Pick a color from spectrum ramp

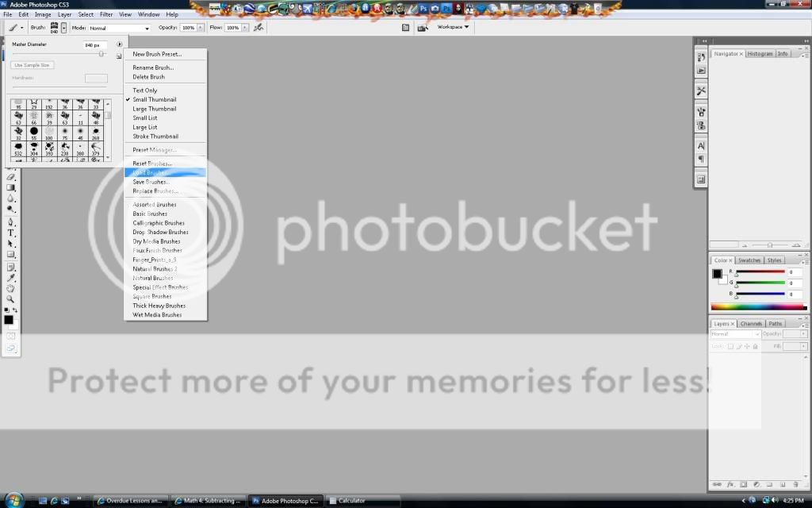tap(759, 307)
